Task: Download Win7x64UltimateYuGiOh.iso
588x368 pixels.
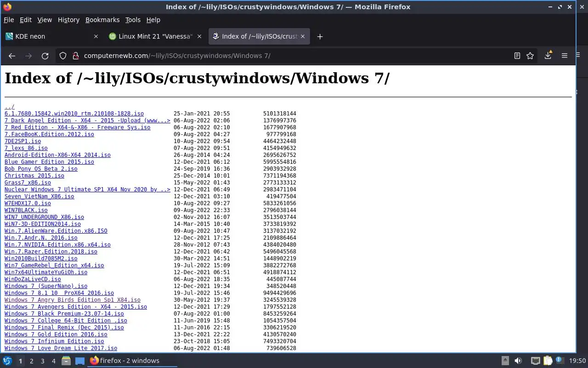Action: pos(46,272)
